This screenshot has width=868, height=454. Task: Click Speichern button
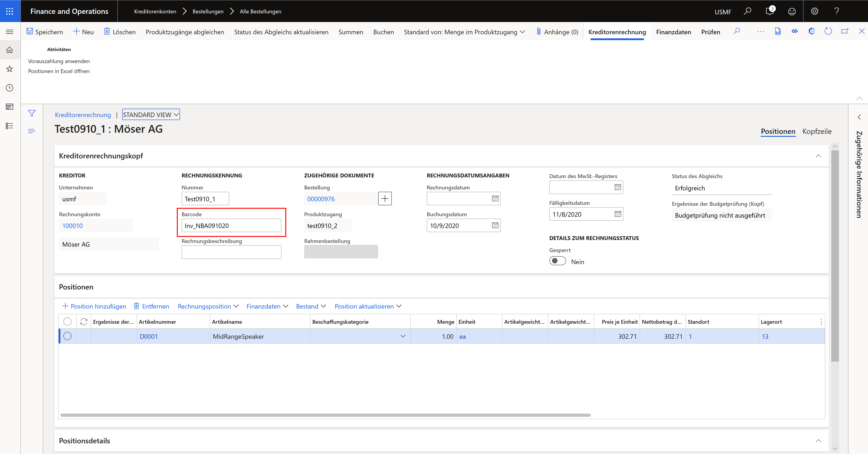coord(45,32)
